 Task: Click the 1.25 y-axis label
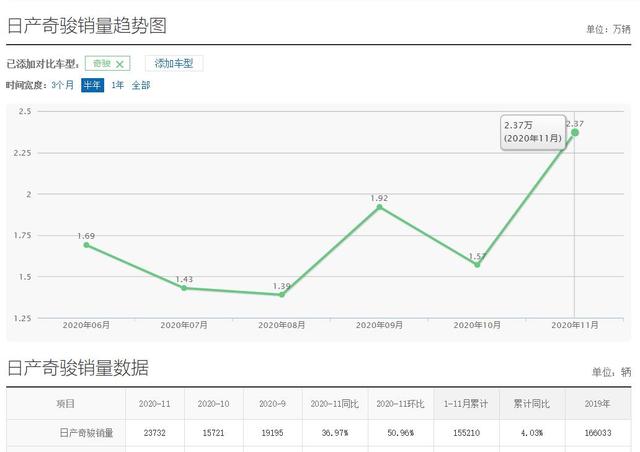22,318
